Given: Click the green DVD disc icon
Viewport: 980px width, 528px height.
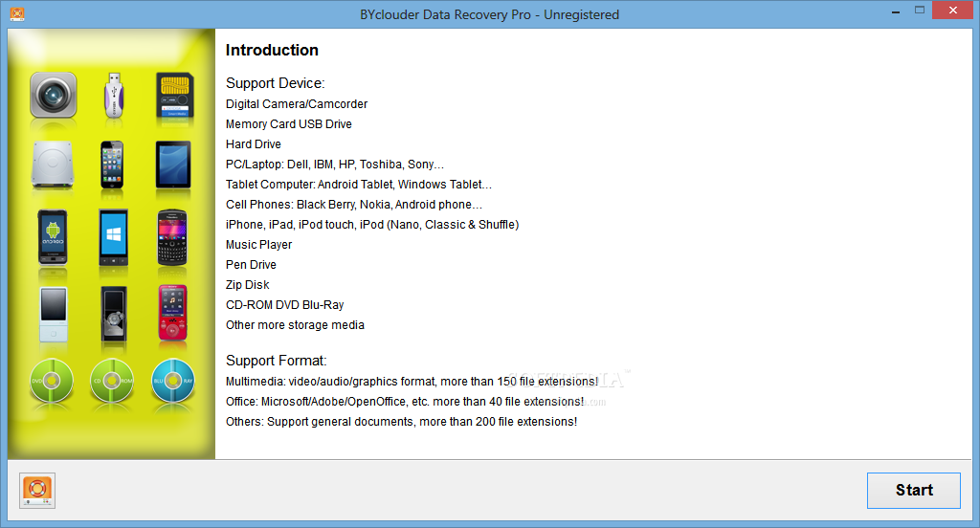Looking at the screenshot, I should pyautogui.click(x=52, y=381).
